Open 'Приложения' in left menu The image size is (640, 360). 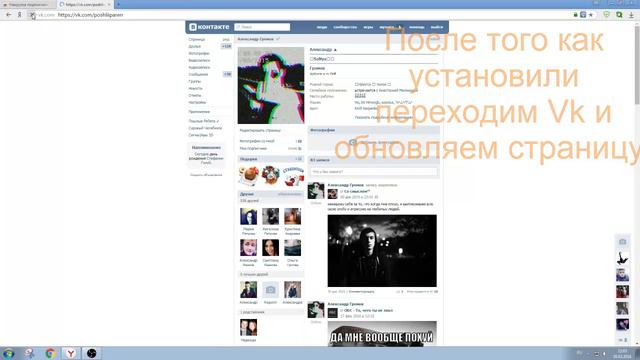coord(199,111)
